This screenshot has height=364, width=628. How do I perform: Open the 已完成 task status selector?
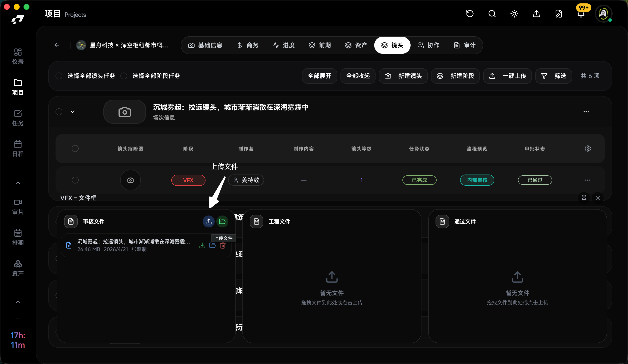(x=419, y=180)
